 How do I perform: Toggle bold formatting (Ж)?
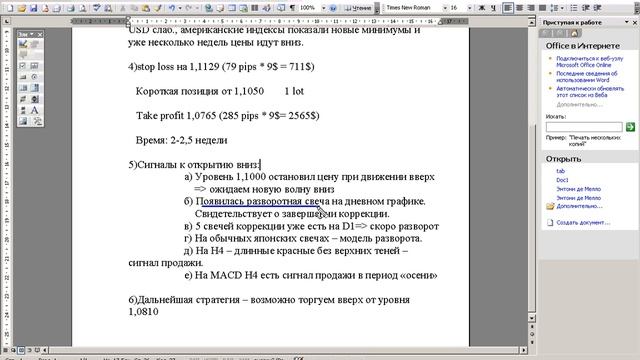(x=482, y=8)
